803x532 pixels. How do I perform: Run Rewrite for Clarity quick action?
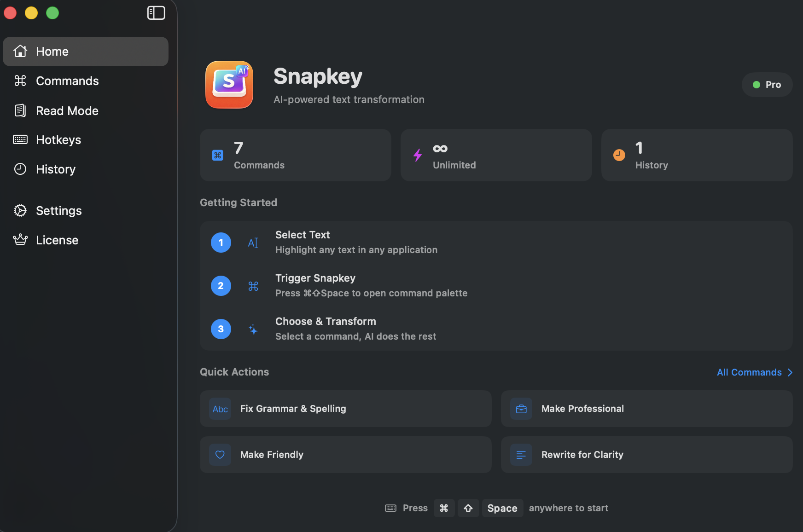pos(647,455)
